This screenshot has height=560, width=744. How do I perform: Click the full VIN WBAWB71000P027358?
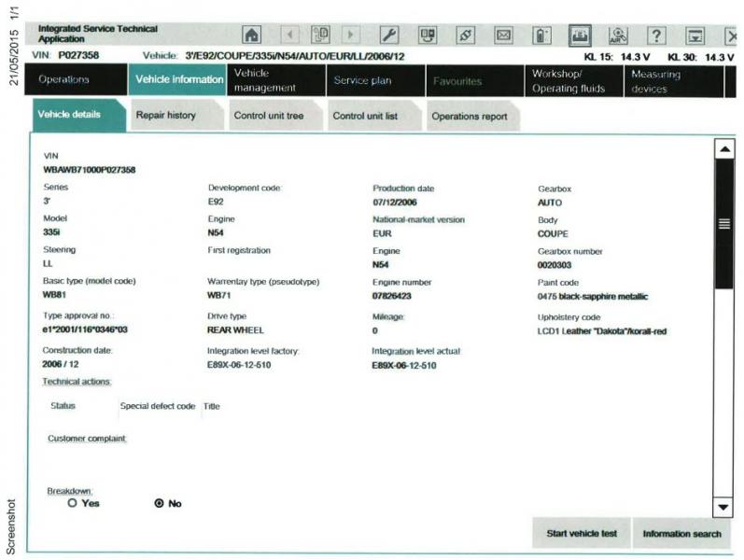[90, 170]
